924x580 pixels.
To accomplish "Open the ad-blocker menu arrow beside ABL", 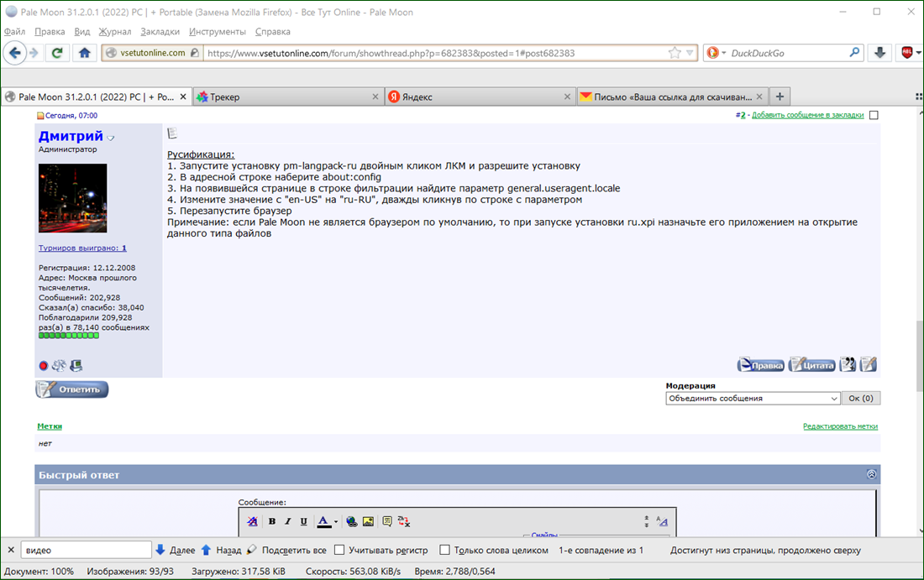I will tap(919, 53).
